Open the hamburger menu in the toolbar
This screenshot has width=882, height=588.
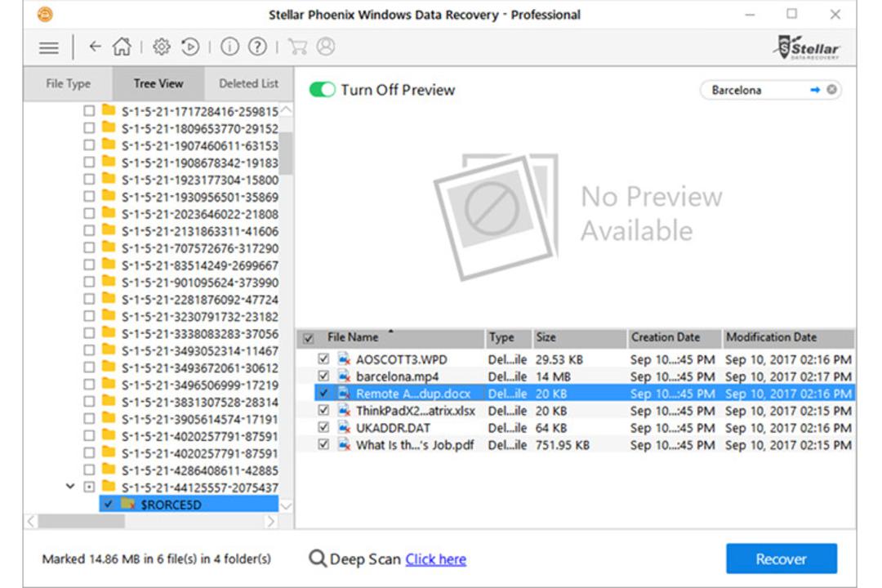tap(49, 47)
